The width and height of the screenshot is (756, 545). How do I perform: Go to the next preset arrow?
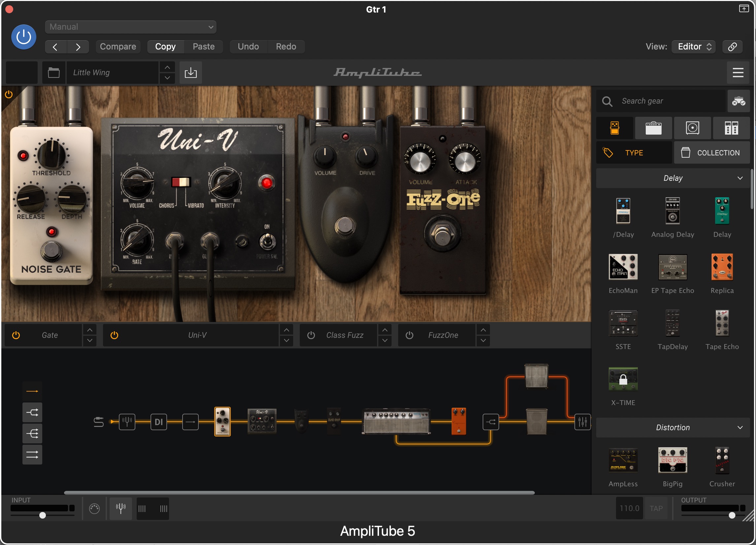pos(78,47)
